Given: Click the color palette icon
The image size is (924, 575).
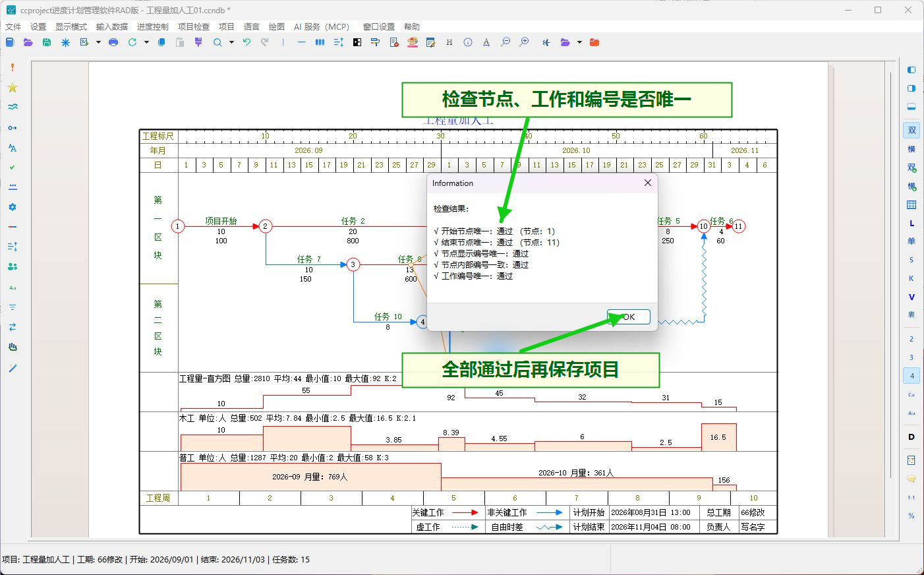Looking at the screenshot, I should pos(413,42).
